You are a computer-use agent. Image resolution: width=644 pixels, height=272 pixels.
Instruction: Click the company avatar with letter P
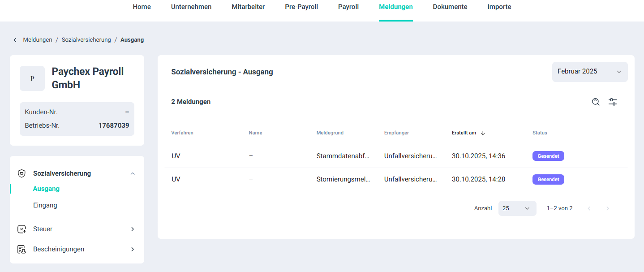(32, 78)
